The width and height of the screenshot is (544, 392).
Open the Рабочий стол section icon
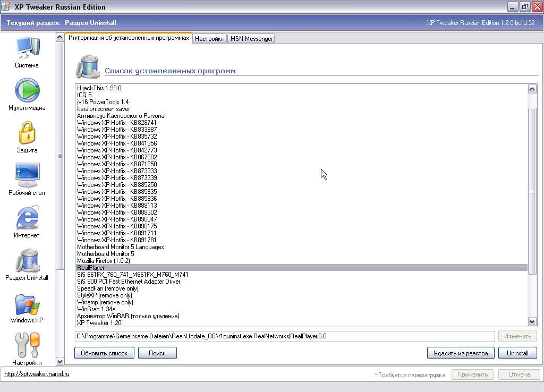coord(27,175)
